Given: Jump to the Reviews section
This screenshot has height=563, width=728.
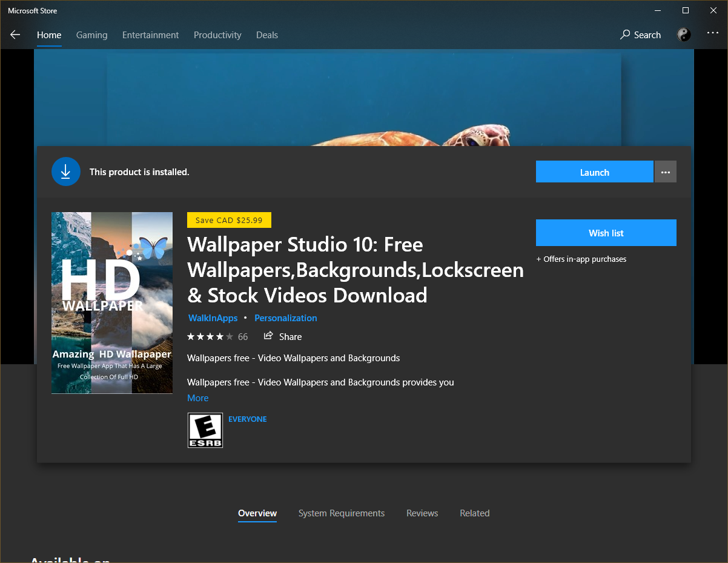Looking at the screenshot, I should tap(422, 513).
